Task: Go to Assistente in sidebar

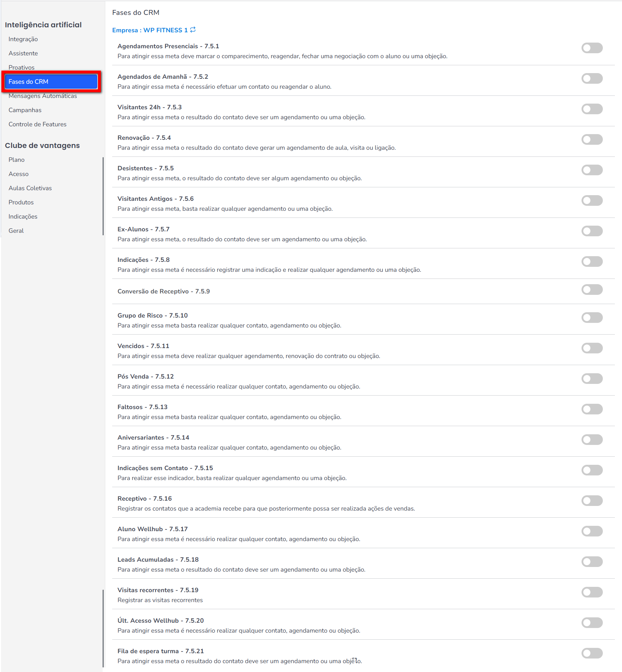Action: 23,53
